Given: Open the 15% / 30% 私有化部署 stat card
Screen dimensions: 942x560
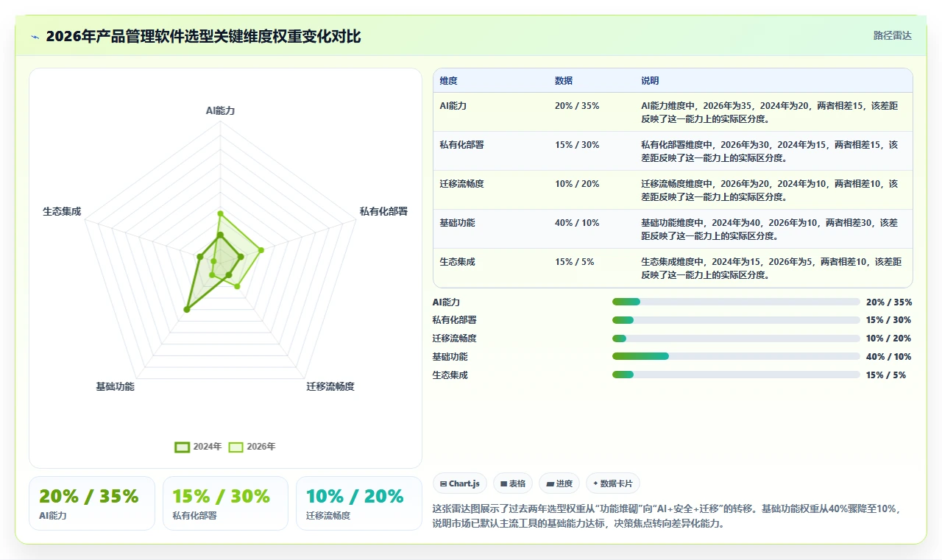Looking at the screenshot, I should [x=225, y=503].
